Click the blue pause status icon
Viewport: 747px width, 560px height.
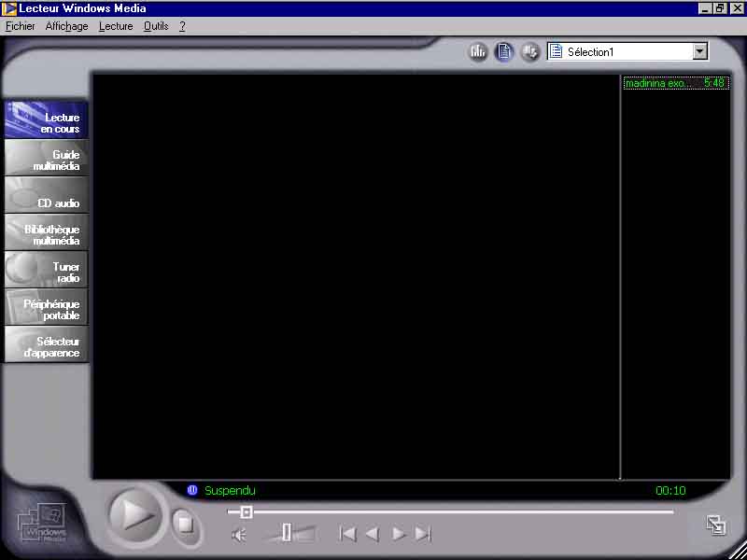[x=192, y=490]
